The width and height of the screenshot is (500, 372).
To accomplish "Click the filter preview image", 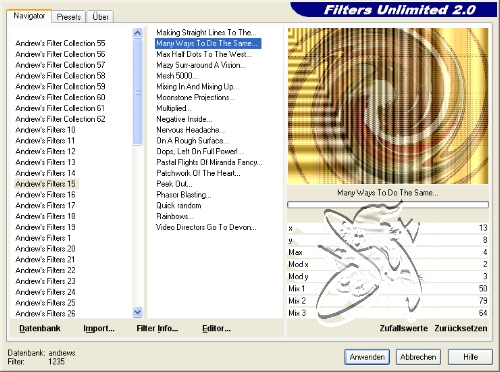I will (x=388, y=106).
